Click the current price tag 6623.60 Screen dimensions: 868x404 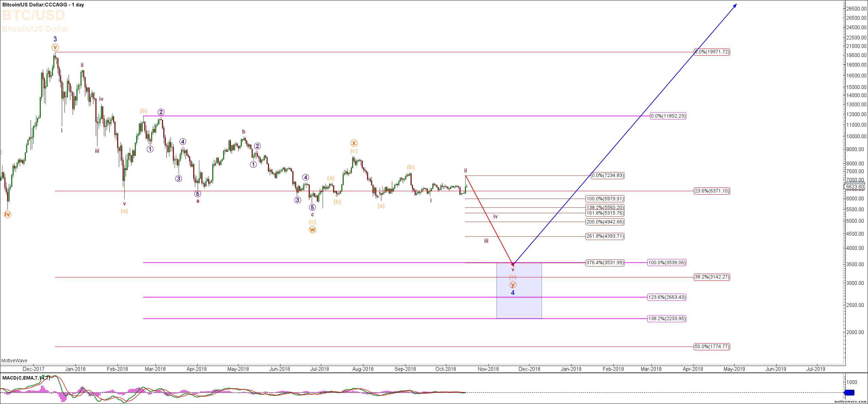tap(855, 186)
